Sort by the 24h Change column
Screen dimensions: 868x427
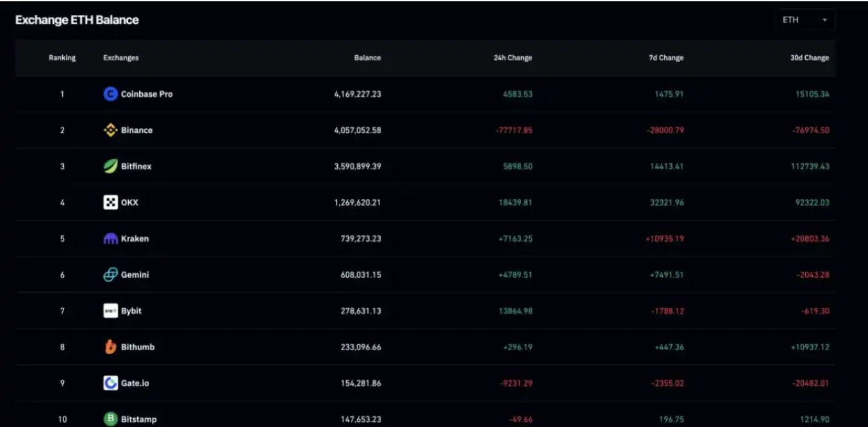click(513, 58)
